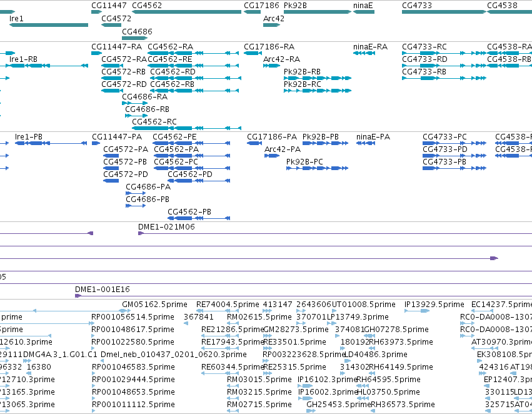Image resolution: width=532 pixels, height=414 pixels.
Task: Open transcript label CG4686-RB
Action: pos(147,109)
